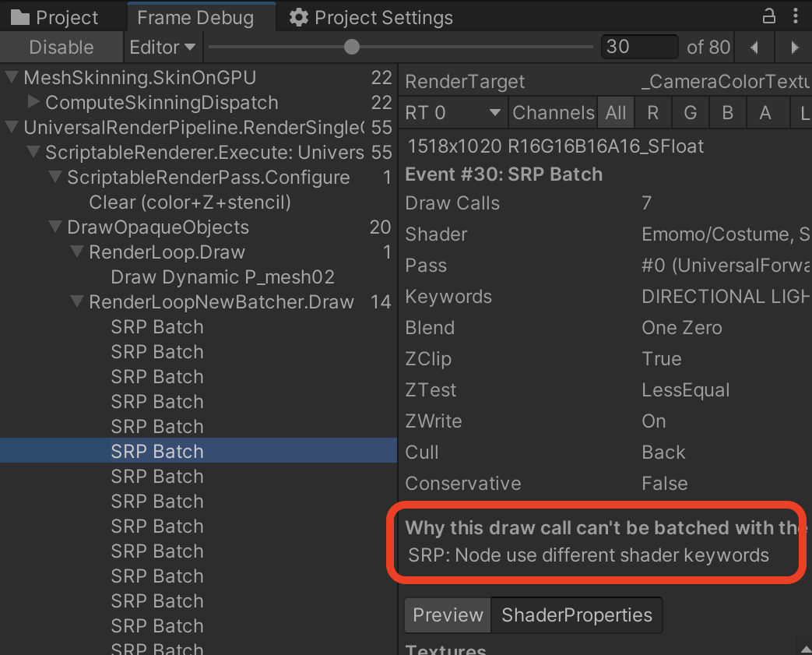Click the Conservative False value
This screenshot has height=655, width=812.
[664, 484]
